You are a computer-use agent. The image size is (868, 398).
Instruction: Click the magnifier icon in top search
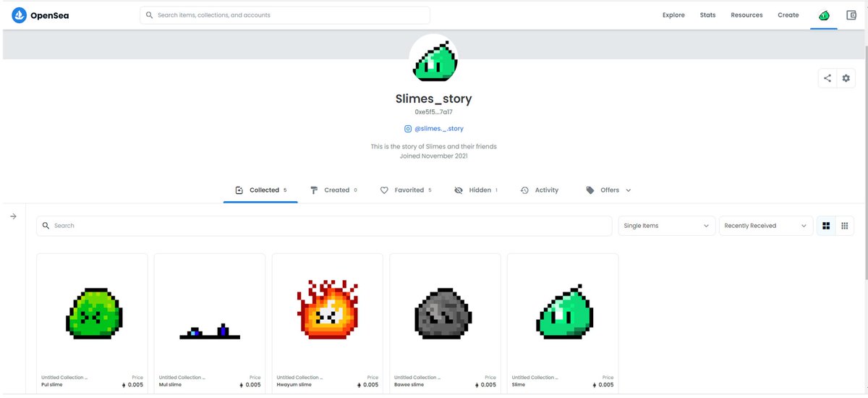(x=150, y=15)
